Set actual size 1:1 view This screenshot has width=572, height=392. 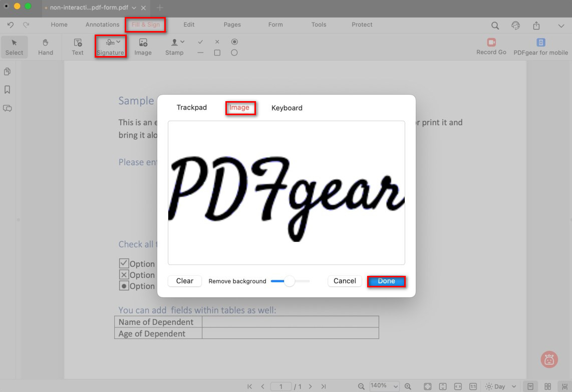pyautogui.click(x=473, y=386)
